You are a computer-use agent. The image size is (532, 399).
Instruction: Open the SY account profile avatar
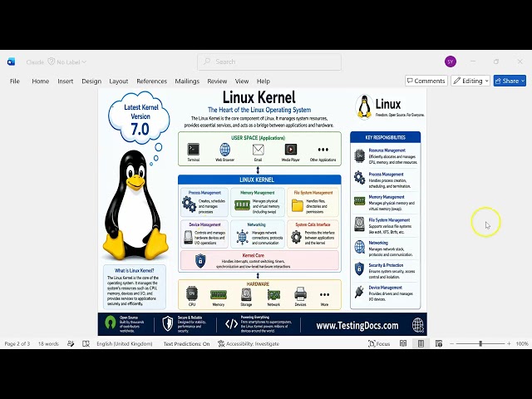[451, 62]
